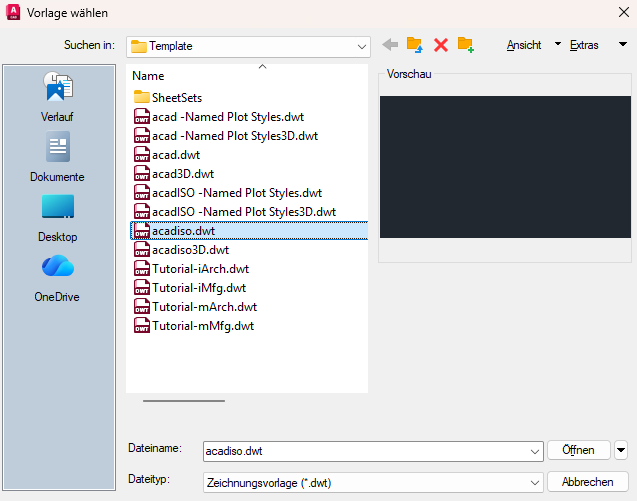Image resolution: width=637 pixels, height=501 pixels.
Task: Click the Dateiname input field
Action: (365, 451)
